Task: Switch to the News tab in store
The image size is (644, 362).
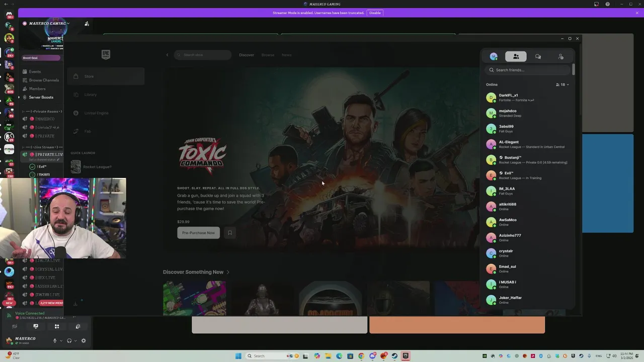Action: point(286,55)
